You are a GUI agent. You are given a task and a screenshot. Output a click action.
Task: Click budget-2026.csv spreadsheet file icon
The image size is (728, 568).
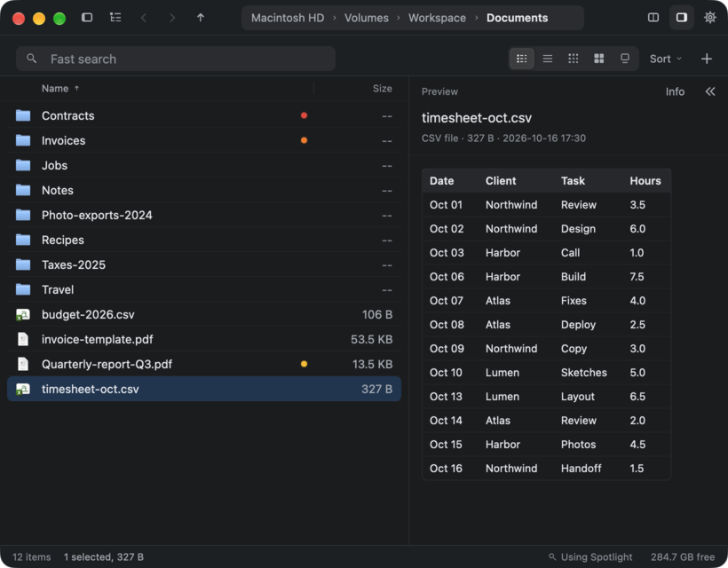click(x=23, y=315)
